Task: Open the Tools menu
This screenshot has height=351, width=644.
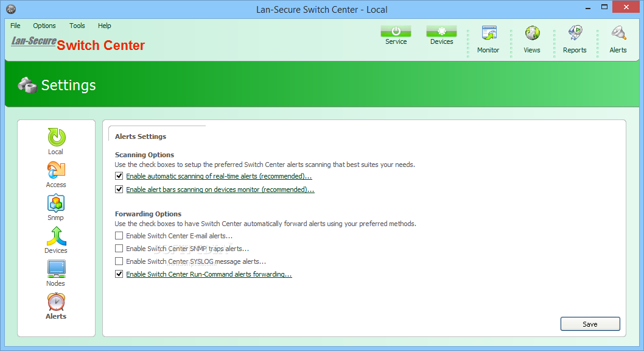Action: click(x=77, y=26)
